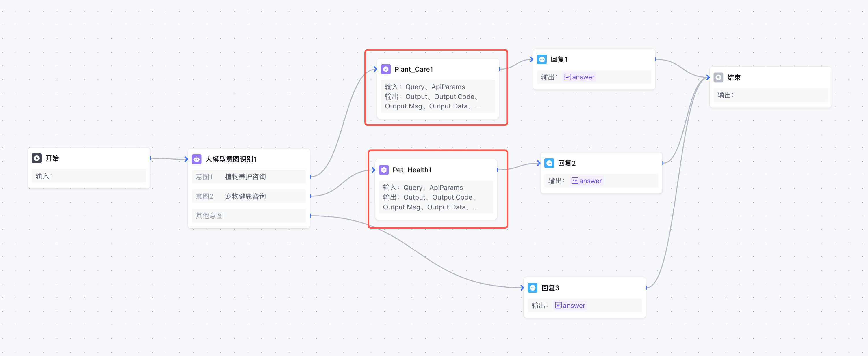Click the 结束 node output field
The width and height of the screenshot is (868, 356).
tap(770, 95)
